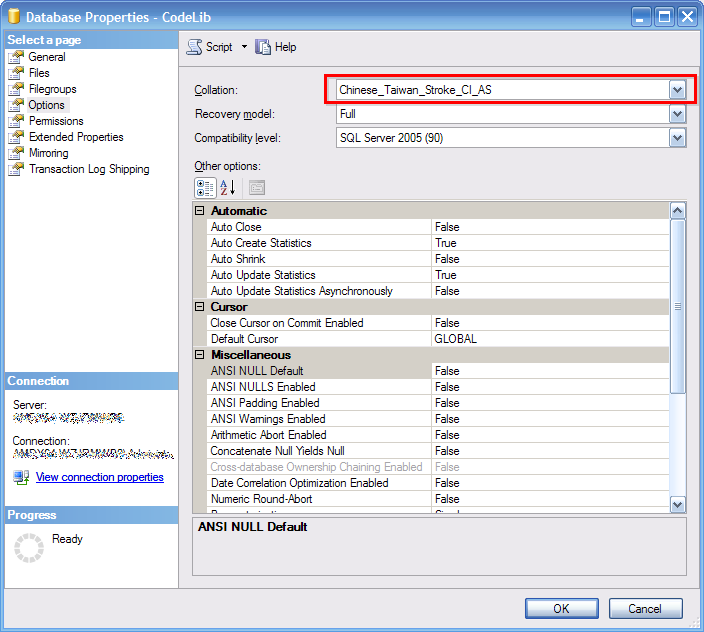Collapse the Miscellaneous category
This screenshot has height=632, width=704.
(x=200, y=355)
